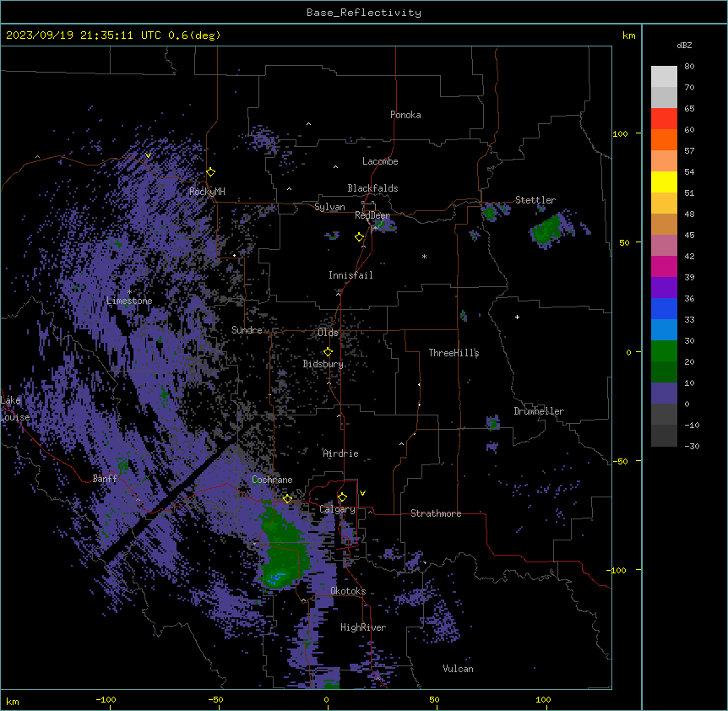This screenshot has height=711, width=728.
Task: Select the slate purple 0-10 dBZ swatch
Action: pos(664,393)
